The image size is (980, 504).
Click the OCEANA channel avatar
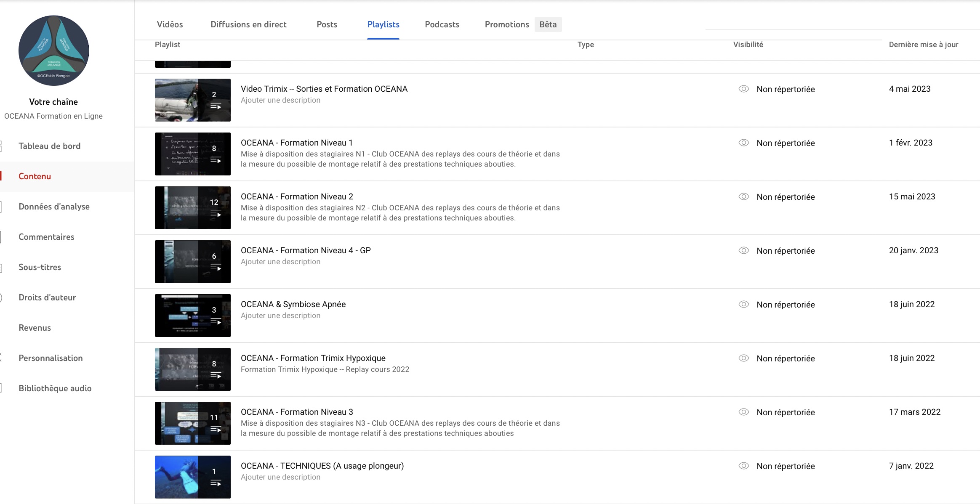(x=54, y=50)
